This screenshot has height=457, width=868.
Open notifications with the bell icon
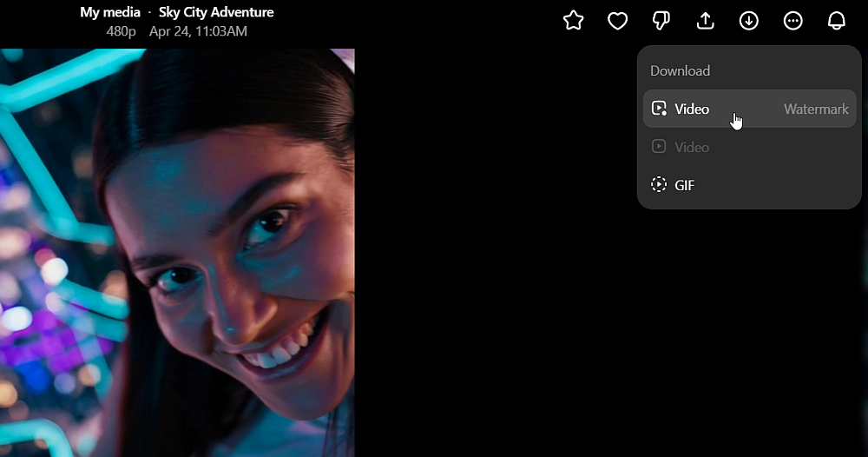[837, 21]
